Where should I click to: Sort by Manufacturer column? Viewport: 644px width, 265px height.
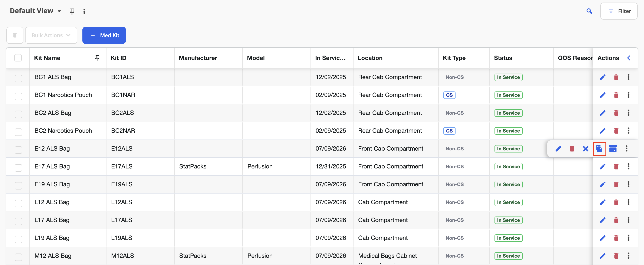tap(198, 58)
